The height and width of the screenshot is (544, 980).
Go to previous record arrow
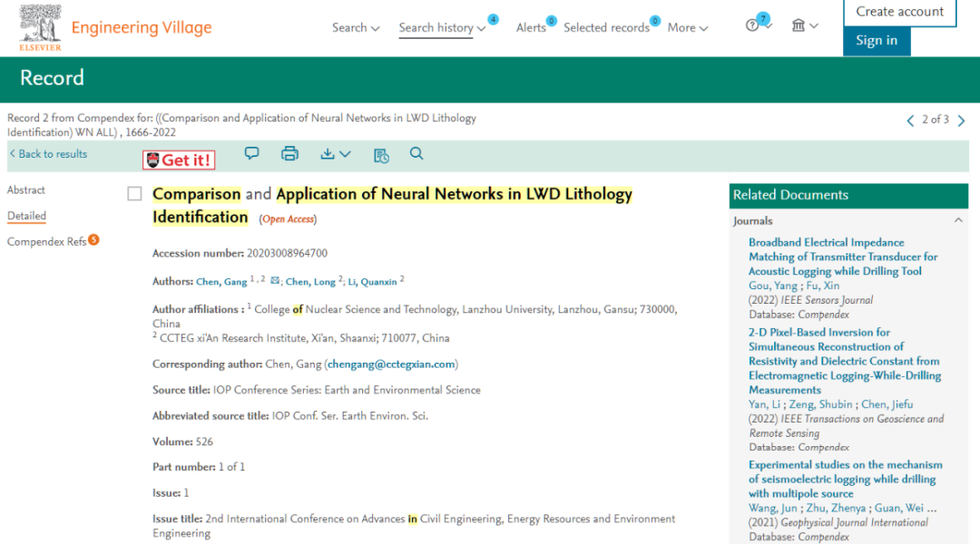(x=910, y=121)
